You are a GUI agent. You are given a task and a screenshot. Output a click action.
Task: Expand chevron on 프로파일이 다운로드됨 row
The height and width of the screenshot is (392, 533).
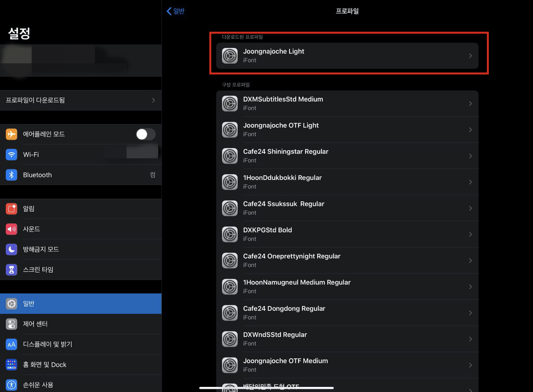tap(154, 100)
